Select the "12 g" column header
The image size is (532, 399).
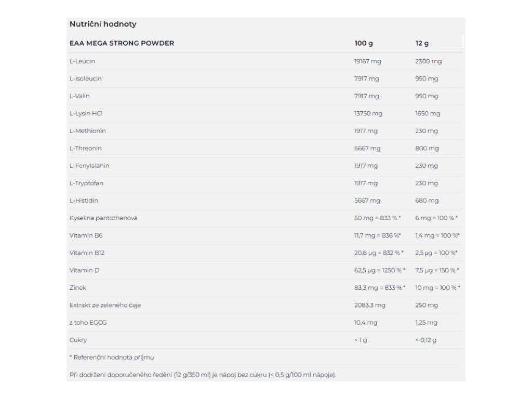pyautogui.click(x=422, y=43)
